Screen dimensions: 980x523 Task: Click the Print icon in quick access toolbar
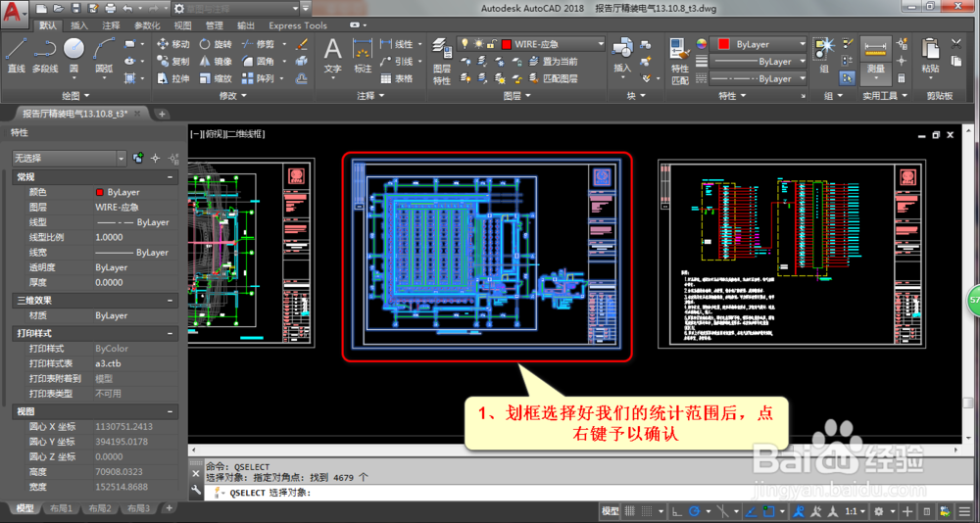[111, 8]
